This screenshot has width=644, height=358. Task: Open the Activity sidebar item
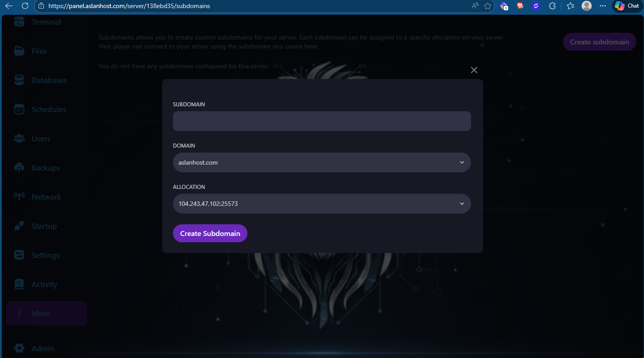pyautogui.click(x=44, y=284)
